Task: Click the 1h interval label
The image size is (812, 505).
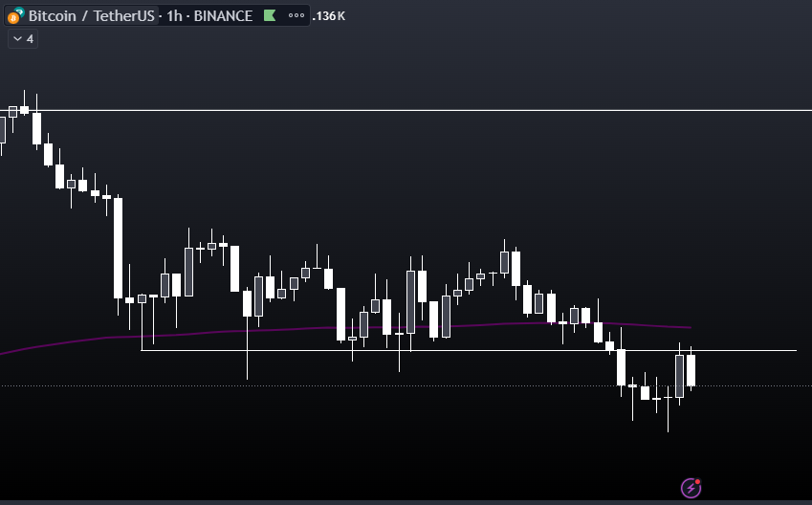Action: click(x=174, y=16)
